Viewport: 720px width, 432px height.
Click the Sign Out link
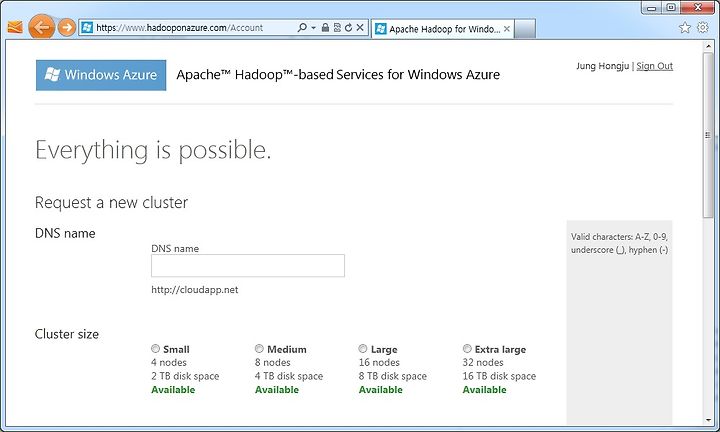[654, 66]
